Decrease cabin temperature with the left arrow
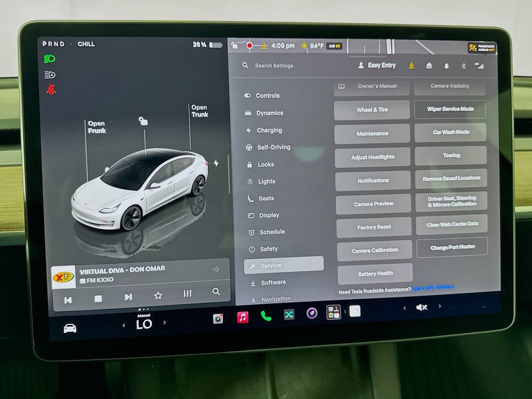Screen dimensions: 532x399 click(x=124, y=325)
